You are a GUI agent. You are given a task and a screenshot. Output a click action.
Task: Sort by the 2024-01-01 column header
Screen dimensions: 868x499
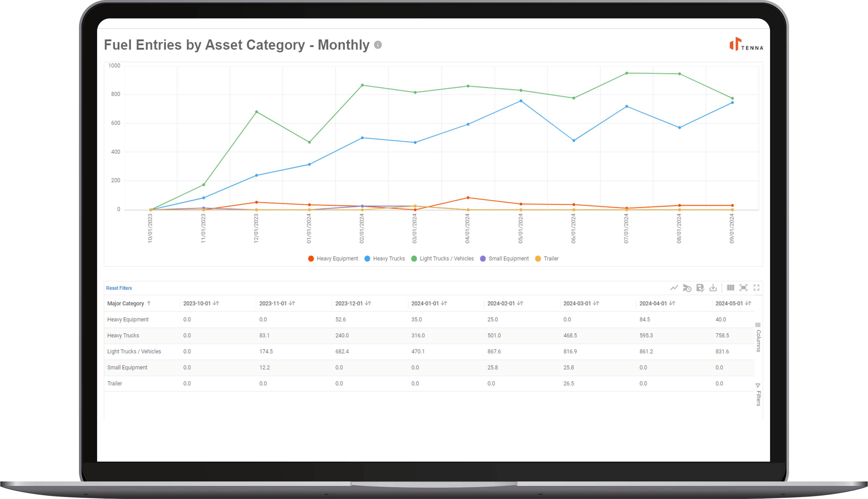coord(425,304)
